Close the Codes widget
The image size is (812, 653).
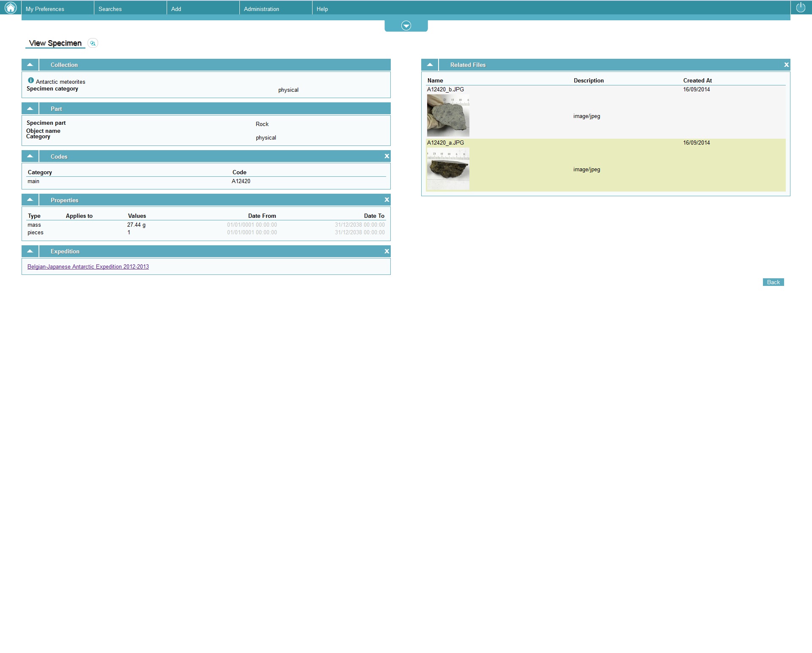[387, 156]
